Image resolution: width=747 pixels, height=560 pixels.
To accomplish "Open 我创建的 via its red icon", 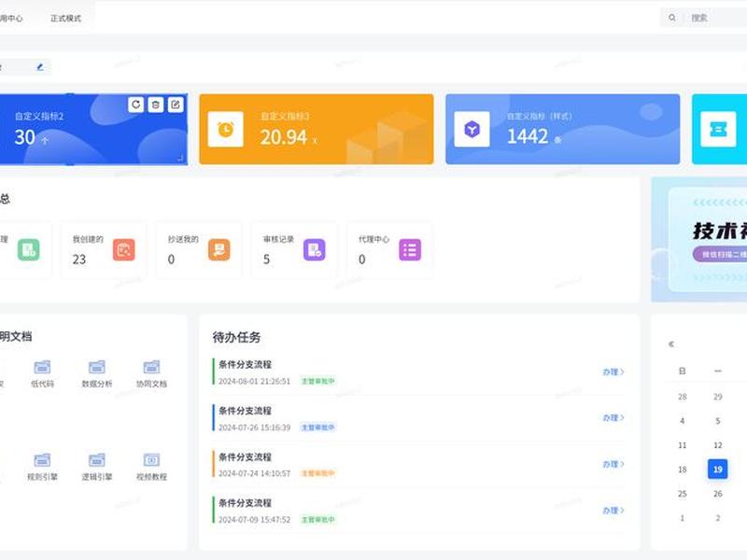I will pyautogui.click(x=124, y=249).
